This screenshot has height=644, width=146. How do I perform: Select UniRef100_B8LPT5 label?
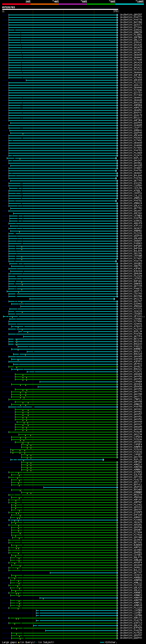131,558
